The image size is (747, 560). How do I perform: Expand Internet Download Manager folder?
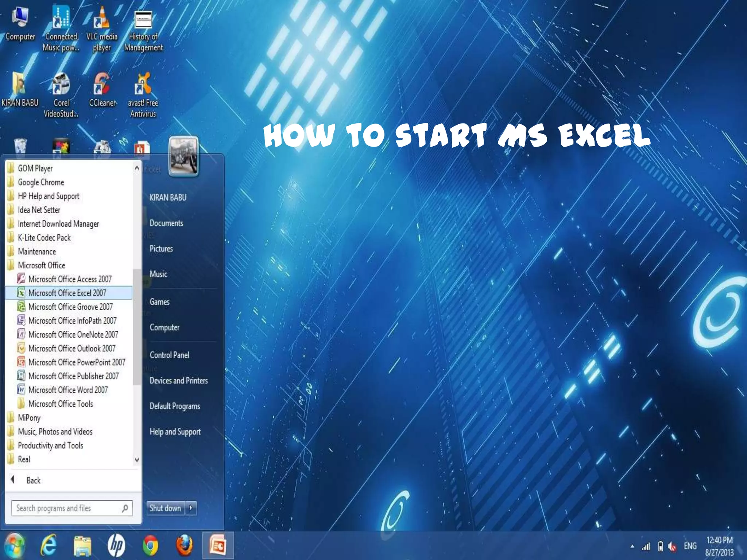tap(69, 223)
